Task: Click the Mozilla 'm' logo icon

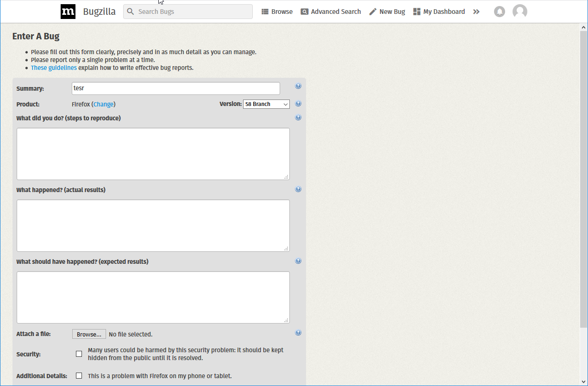Action: pos(68,12)
